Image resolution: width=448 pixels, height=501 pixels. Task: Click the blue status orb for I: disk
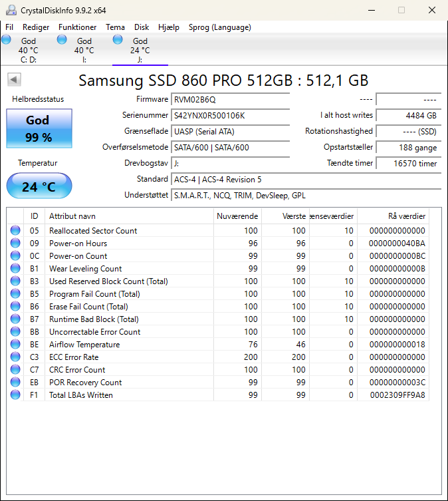[62, 40]
